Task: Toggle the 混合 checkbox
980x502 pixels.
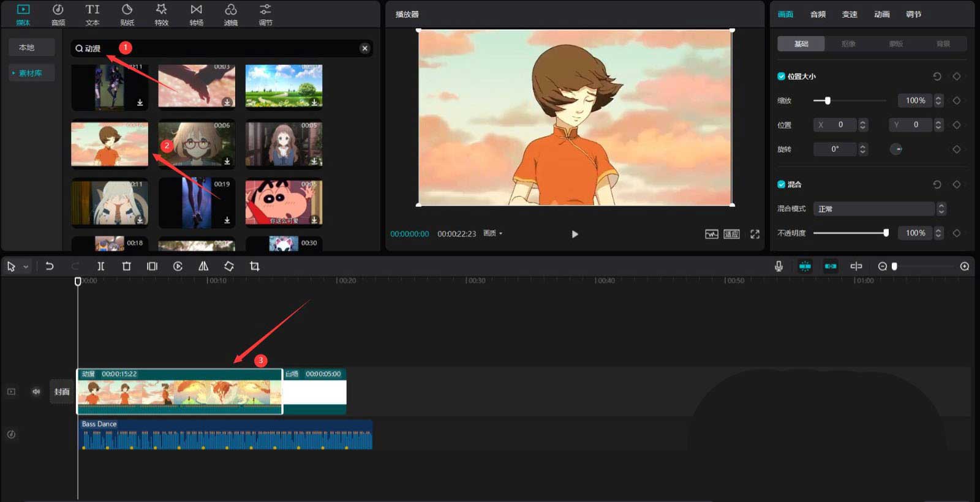Action: [x=781, y=184]
